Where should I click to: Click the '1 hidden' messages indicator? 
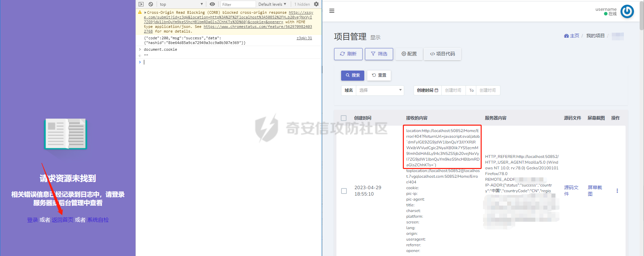[x=302, y=4]
